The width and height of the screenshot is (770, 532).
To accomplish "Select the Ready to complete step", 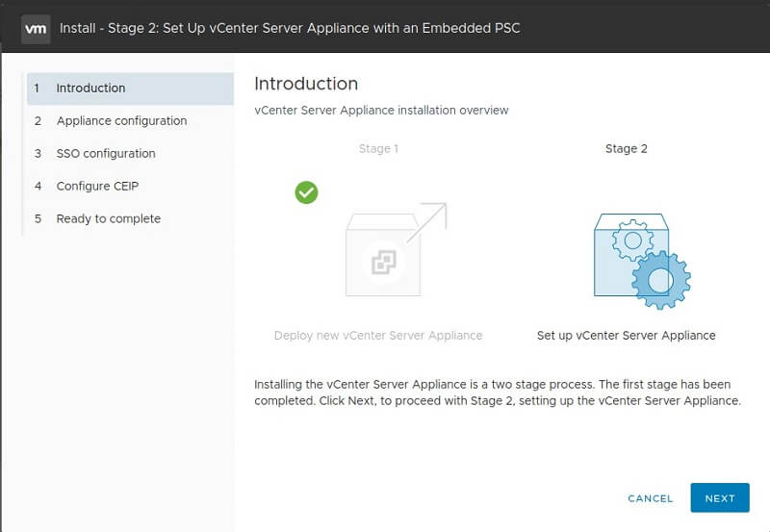I will point(108,219).
